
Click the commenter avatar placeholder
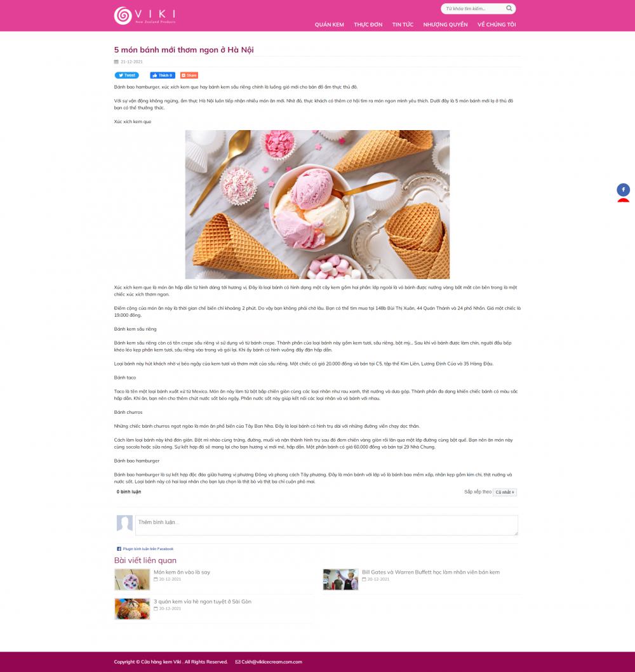click(x=124, y=524)
